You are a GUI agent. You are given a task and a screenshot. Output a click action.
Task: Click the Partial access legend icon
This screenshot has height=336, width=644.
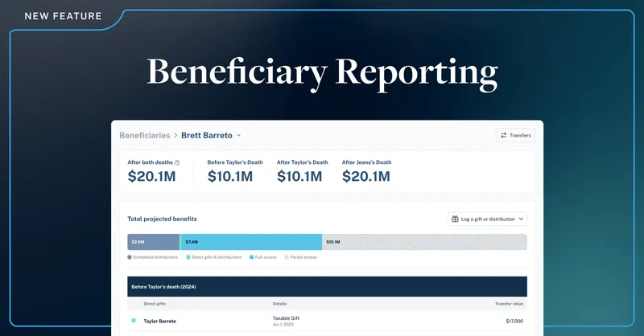(x=287, y=257)
